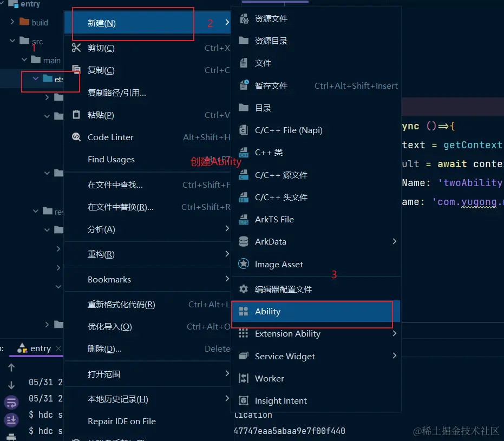Viewport: 504px width, 441px height.
Task: Click the up arrow in run panel
Action: coord(11,367)
